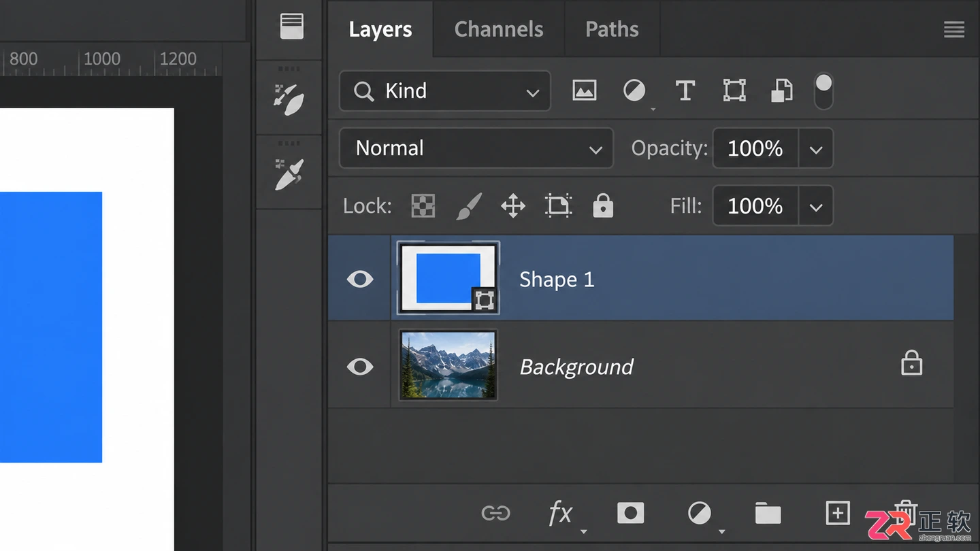This screenshot has height=551, width=980.
Task: Click the Add layer style fx icon
Action: (561, 513)
